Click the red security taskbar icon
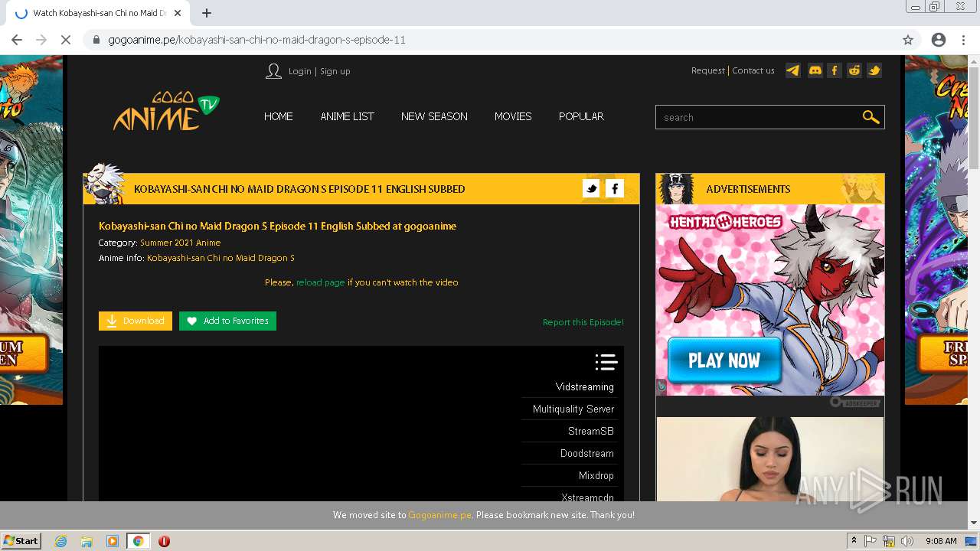The image size is (980, 551). pos(164,541)
